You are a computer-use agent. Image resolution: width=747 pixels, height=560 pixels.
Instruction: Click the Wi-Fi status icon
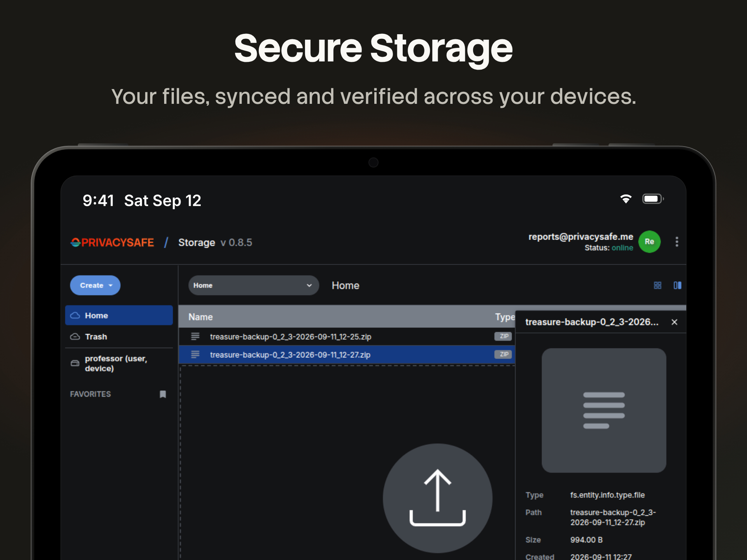click(626, 199)
